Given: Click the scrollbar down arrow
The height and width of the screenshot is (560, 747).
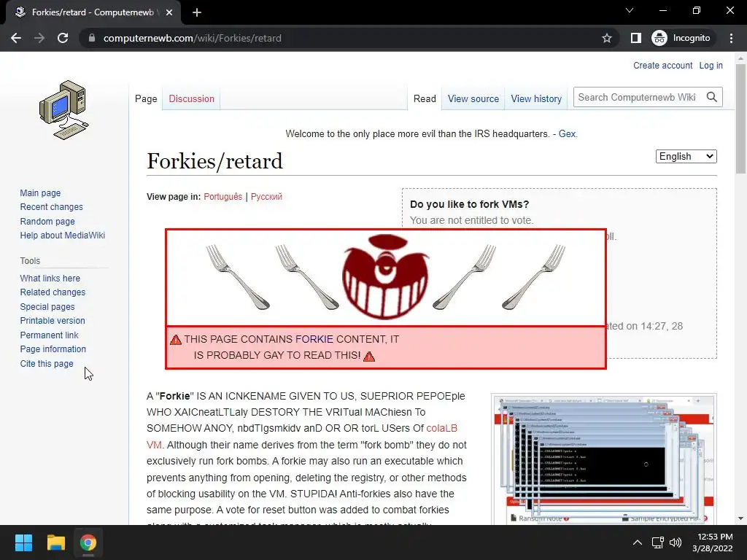Looking at the screenshot, I should coord(741,518).
